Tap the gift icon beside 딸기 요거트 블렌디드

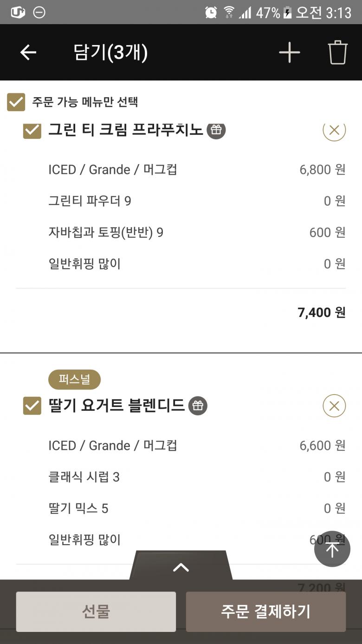(198, 406)
